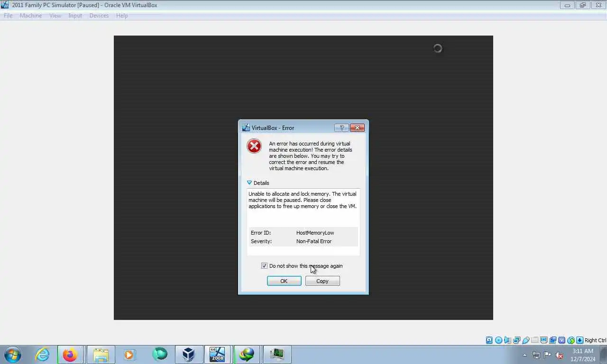Click the network tray icon

tap(536, 355)
